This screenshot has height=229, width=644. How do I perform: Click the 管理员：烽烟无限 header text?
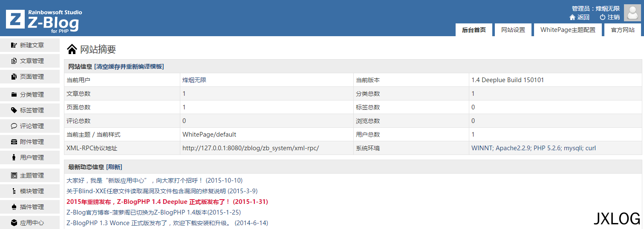pyautogui.click(x=596, y=9)
